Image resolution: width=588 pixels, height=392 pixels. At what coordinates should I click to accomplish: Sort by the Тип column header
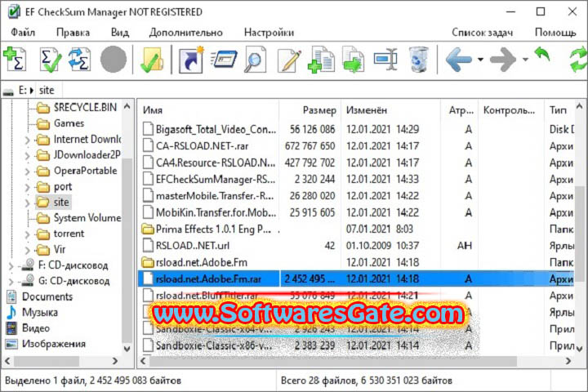click(559, 110)
